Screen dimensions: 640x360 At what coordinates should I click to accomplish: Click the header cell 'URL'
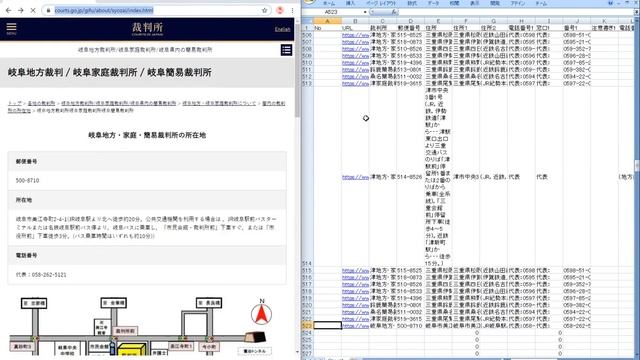355,28
